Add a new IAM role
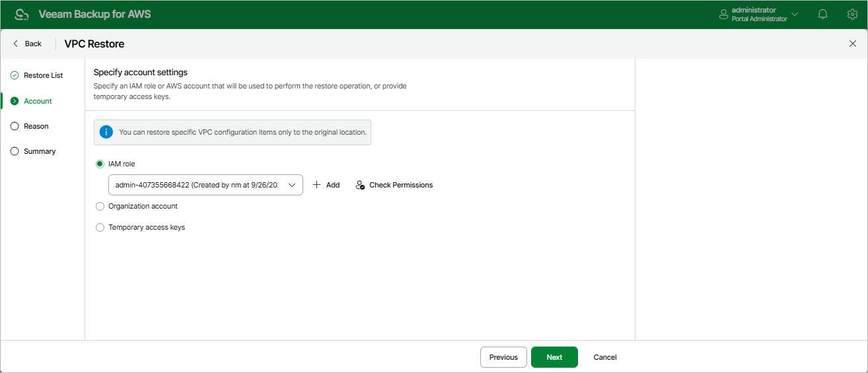Screen dimensions: 868x373 coord(326,185)
